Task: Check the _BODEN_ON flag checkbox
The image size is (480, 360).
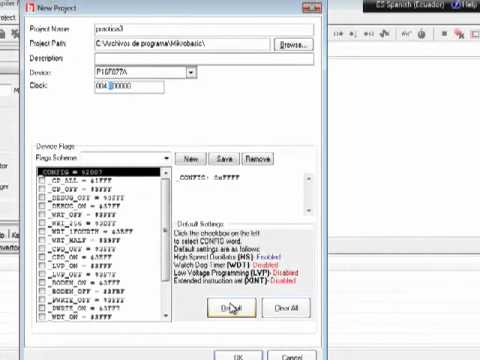Action: click(x=42, y=283)
